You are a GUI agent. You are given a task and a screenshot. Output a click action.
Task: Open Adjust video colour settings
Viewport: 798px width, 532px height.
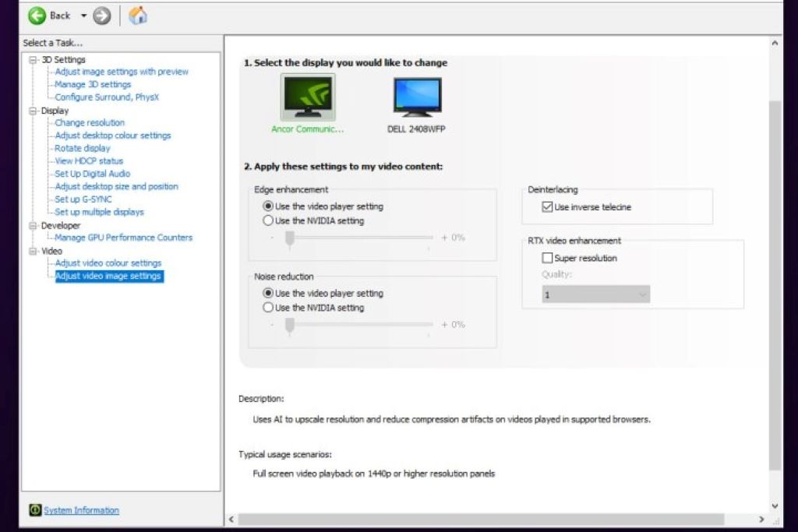coord(108,262)
